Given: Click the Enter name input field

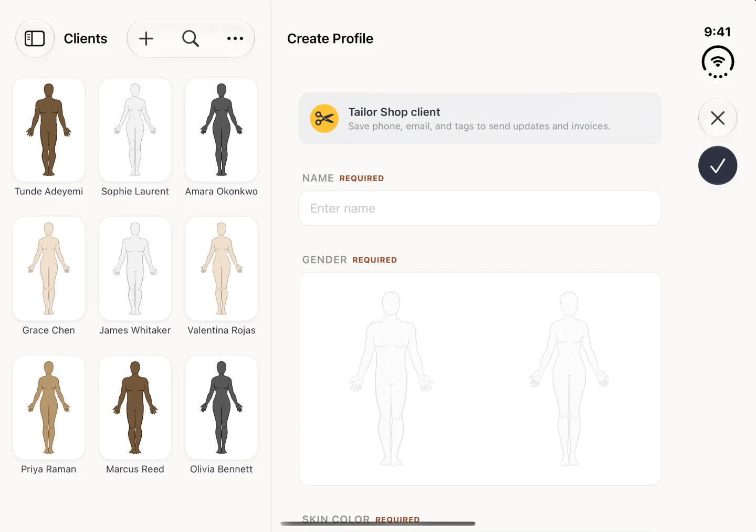Looking at the screenshot, I should point(480,208).
